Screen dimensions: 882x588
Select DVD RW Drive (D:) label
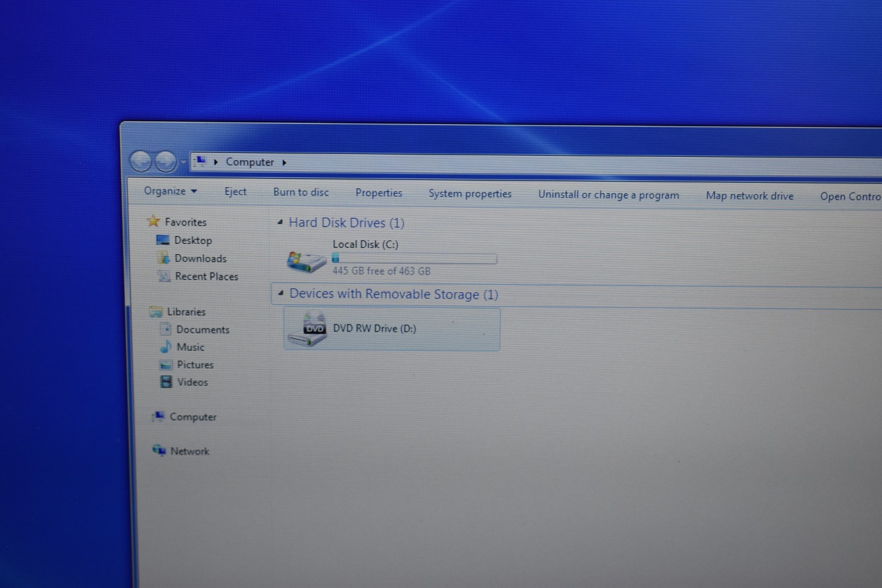coord(375,328)
